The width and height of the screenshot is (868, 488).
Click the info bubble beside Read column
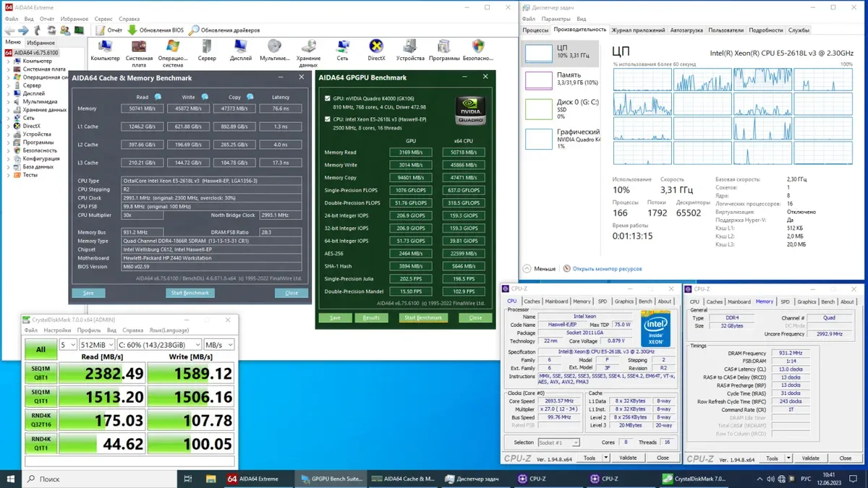[x=158, y=97]
